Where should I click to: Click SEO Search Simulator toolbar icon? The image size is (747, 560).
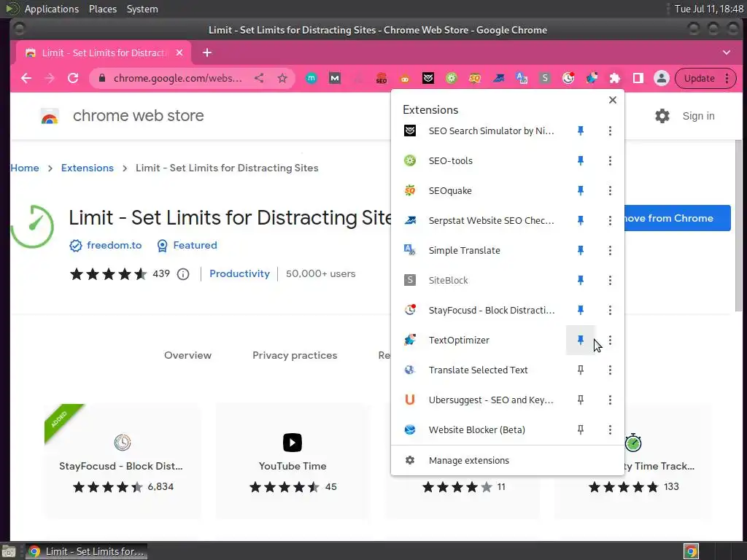click(x=427, y=78)
